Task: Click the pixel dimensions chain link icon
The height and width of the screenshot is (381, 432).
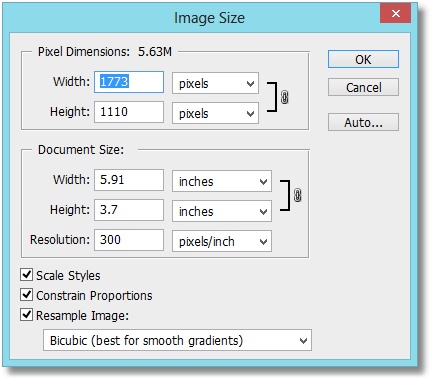Action: tap(284, 97)
